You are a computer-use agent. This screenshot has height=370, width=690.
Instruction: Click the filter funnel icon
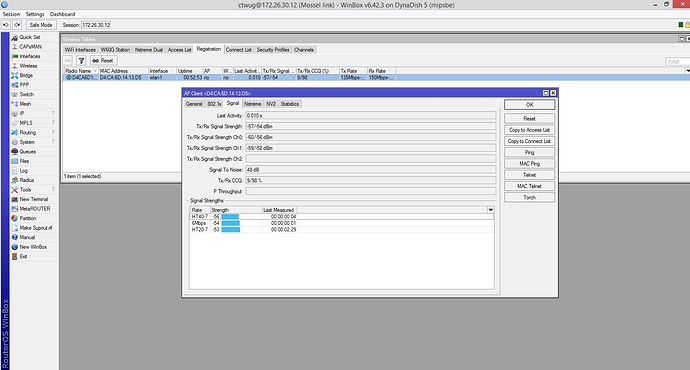[x=81, y=61]
